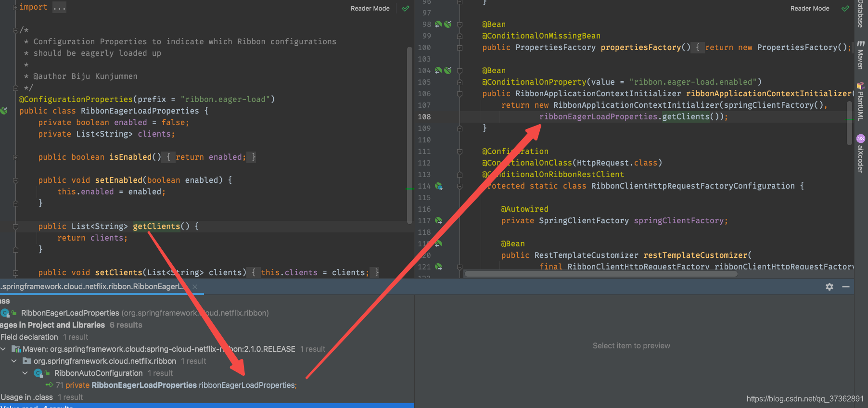Click the "Select item to preview" pane

(631, 346)
